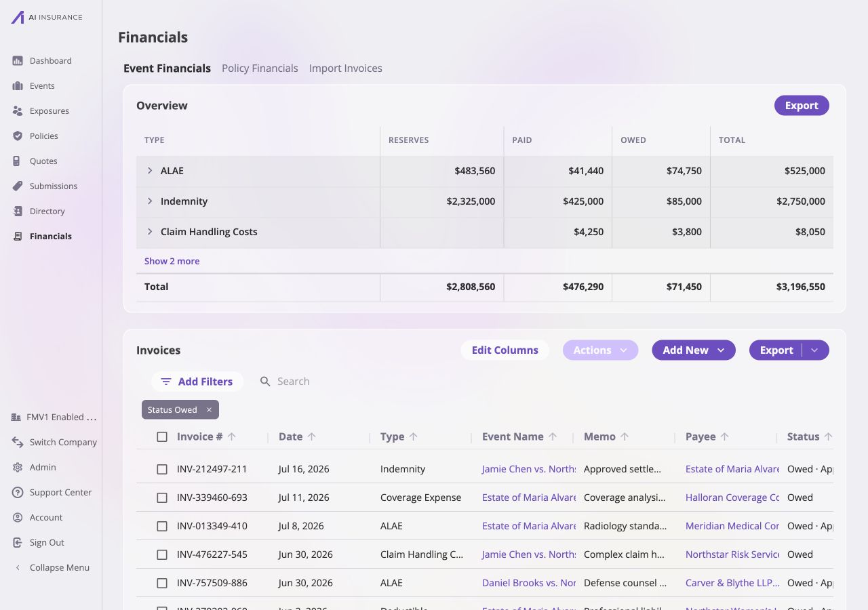Open the Add New dropdown
The height and width of the screenshot is (610, 868).
(694, 350)
